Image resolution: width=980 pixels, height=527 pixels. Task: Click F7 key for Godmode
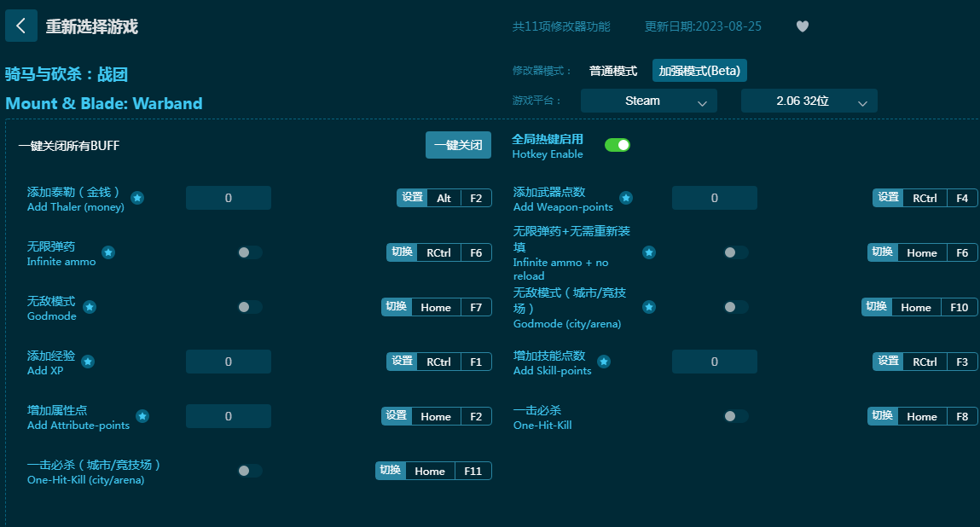(476, 307)
